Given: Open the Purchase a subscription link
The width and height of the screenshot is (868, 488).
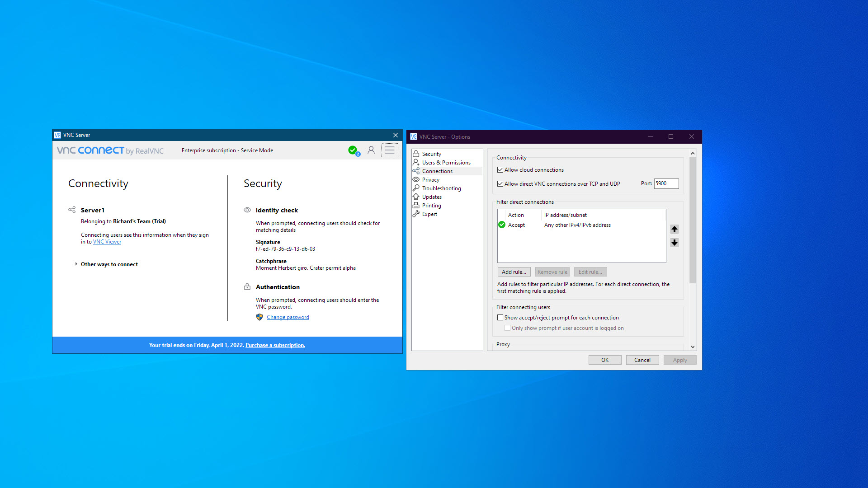Looking at the screenshot, I should coord(275,345).
